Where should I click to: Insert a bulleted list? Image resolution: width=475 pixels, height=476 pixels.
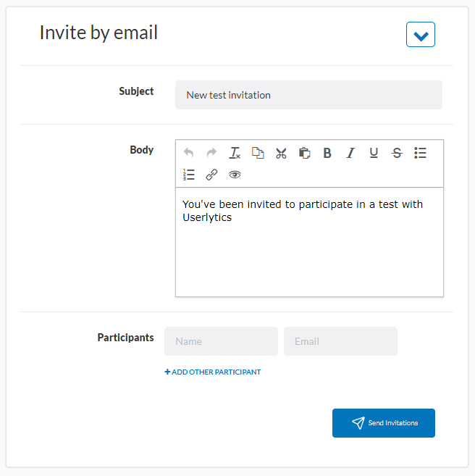pos(420,153)
